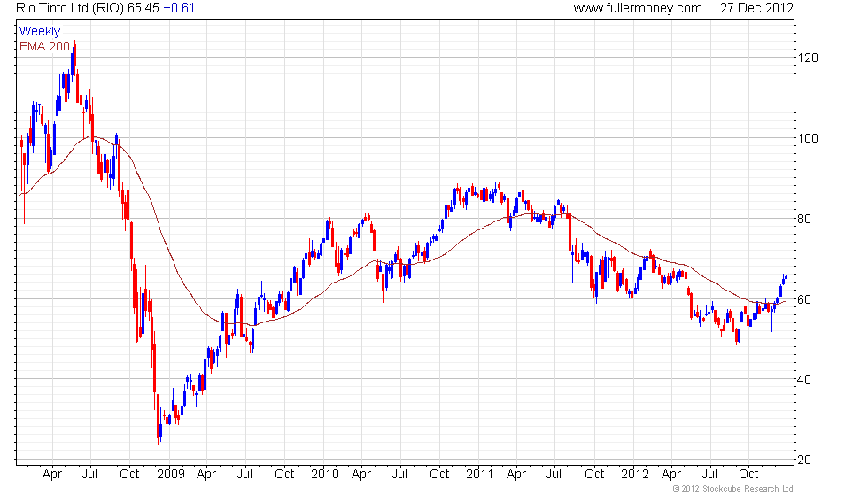Click the 60 price axis label
Viewport: 868px width, 496px height.
pos(804,299)
